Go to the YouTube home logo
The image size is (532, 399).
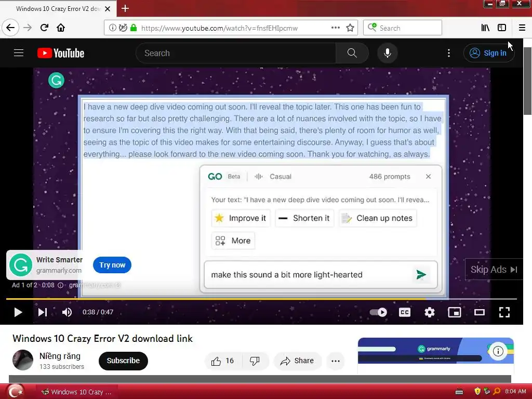[x=61, y=53]
